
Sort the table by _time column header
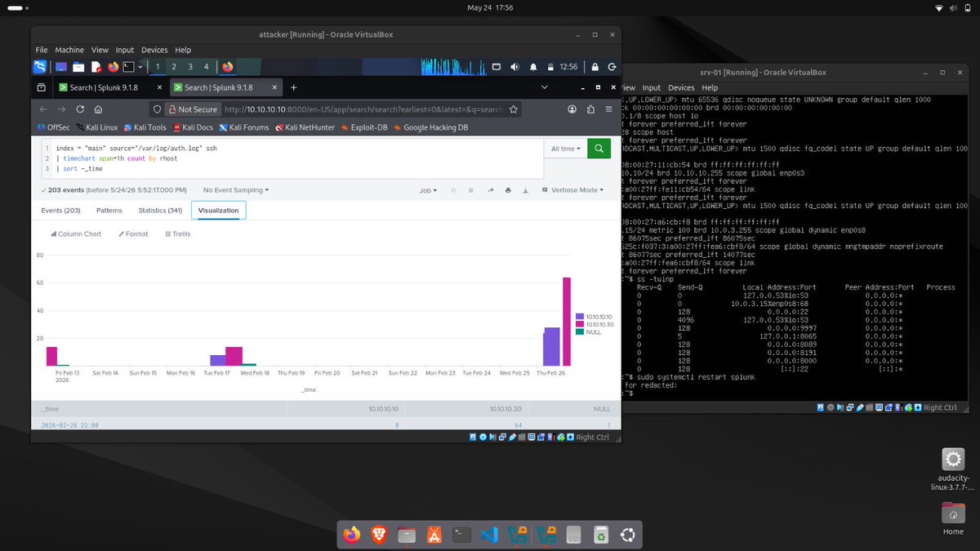[x=50, y=408]
